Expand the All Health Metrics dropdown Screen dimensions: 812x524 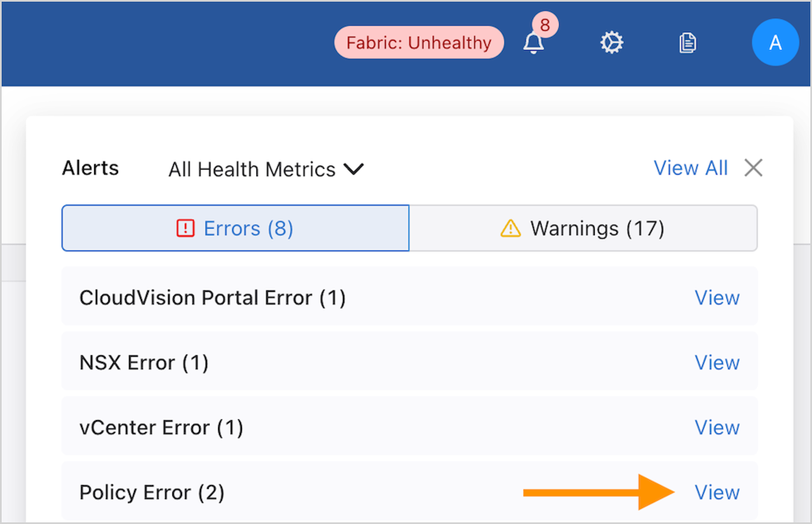pyautogui.click(x=265, y=170)
